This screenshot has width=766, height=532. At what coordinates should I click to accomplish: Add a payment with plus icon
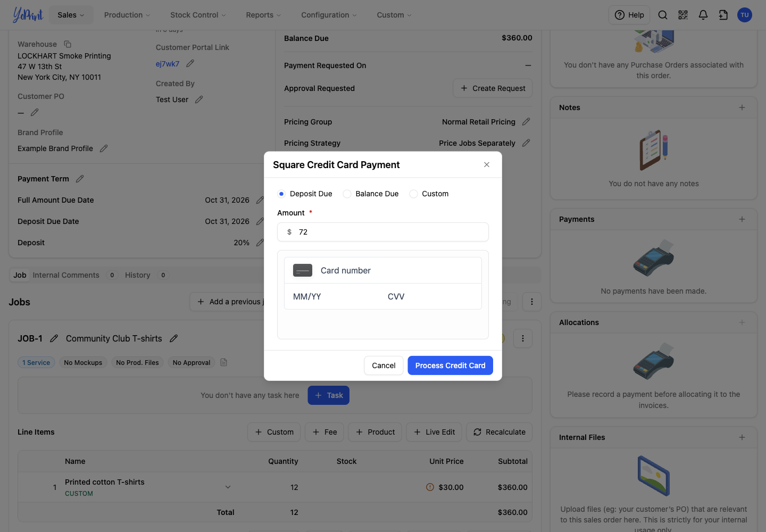point(742,219)
